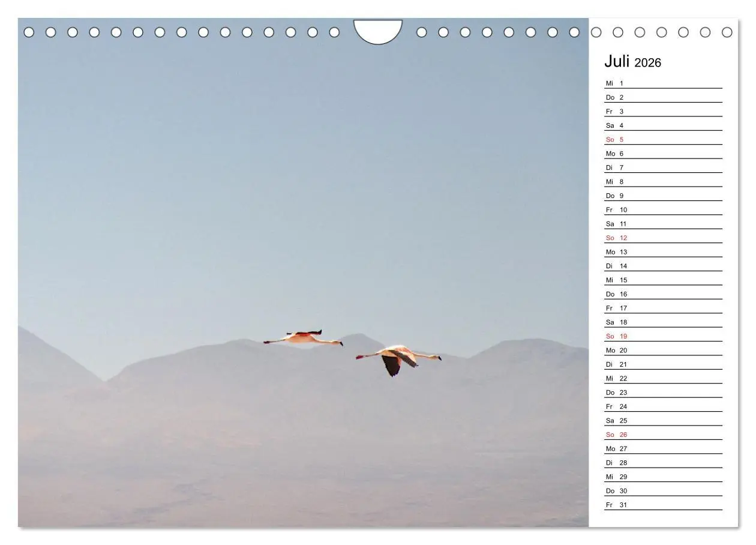Screen dimensions: 756x545
Task: Select calendar row 'Di 7'
Action: pos(663,167)
